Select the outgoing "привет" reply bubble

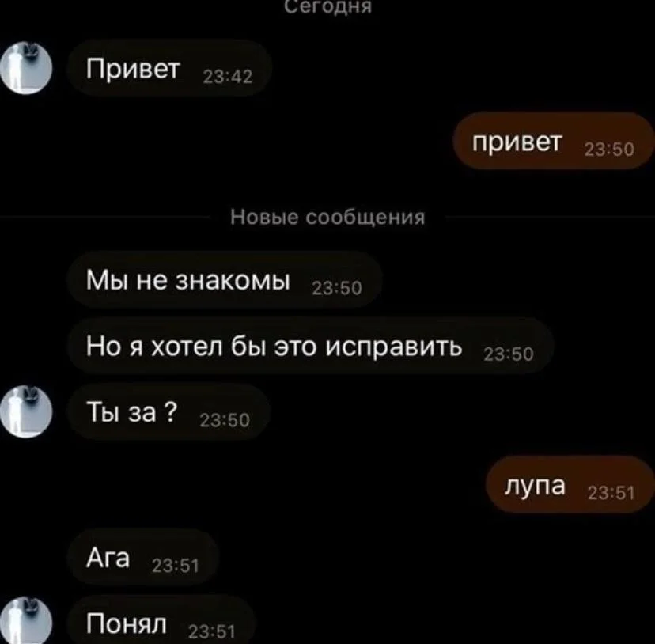[554, 140]
